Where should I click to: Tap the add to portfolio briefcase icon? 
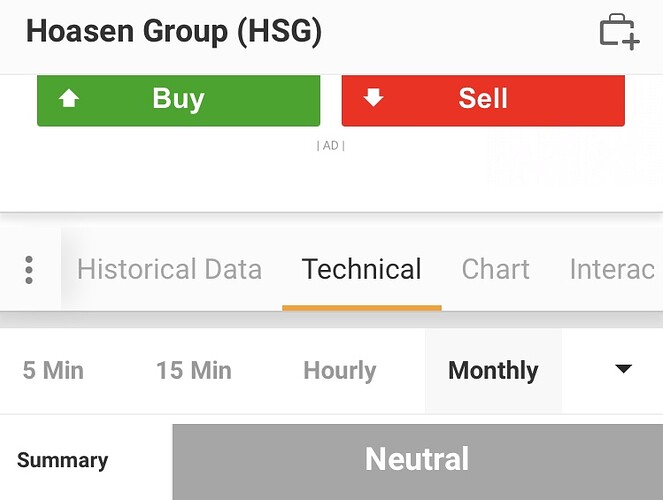pos(619,32)
